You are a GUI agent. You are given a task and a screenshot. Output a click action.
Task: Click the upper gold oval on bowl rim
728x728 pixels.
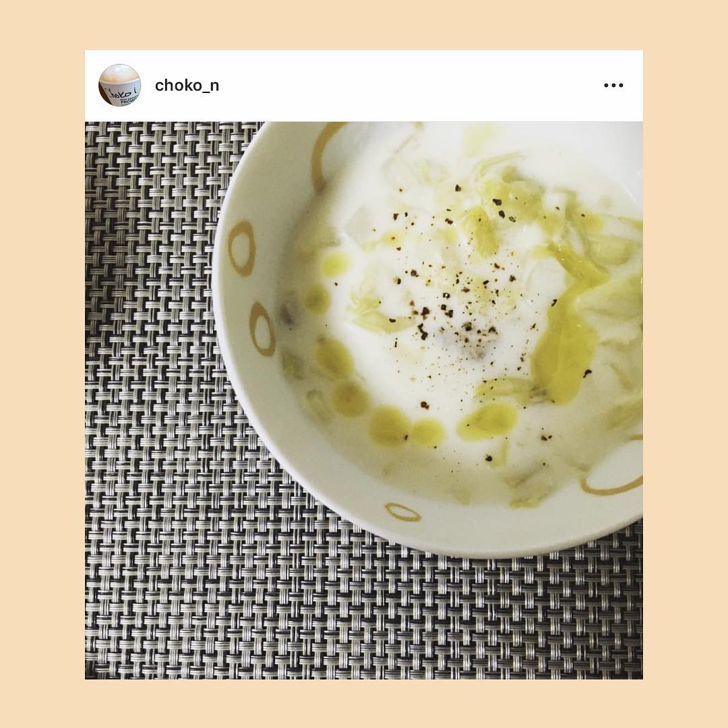click(x=242, y=248)
